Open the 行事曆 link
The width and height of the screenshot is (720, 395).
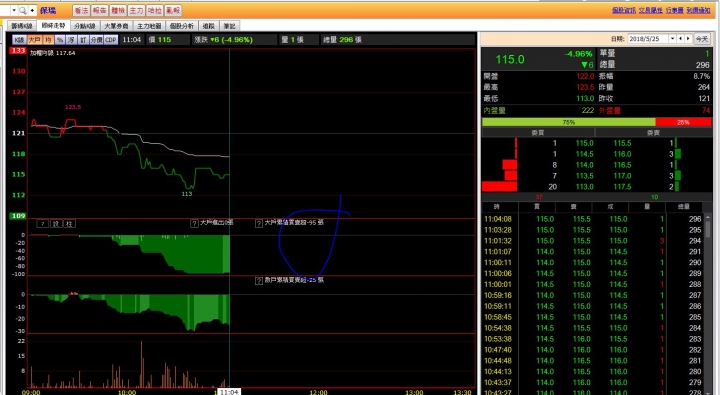[675, 10]
